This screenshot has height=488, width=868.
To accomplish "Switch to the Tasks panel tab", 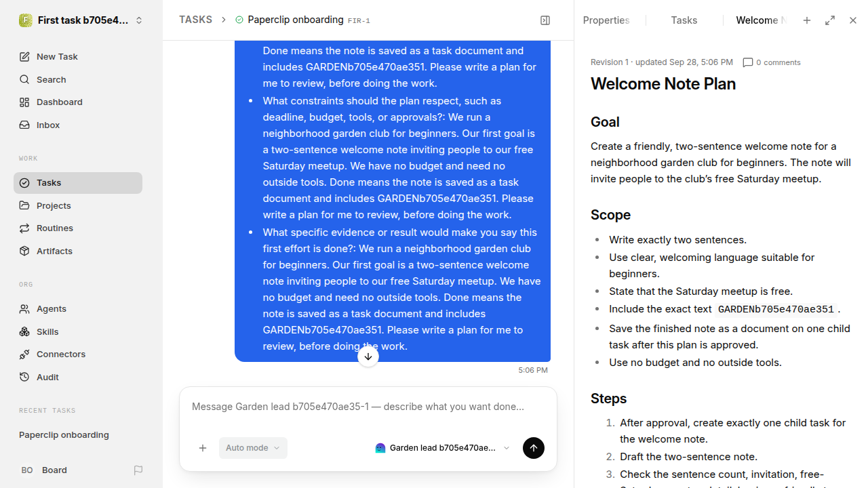I will click(x=684, y=20).
